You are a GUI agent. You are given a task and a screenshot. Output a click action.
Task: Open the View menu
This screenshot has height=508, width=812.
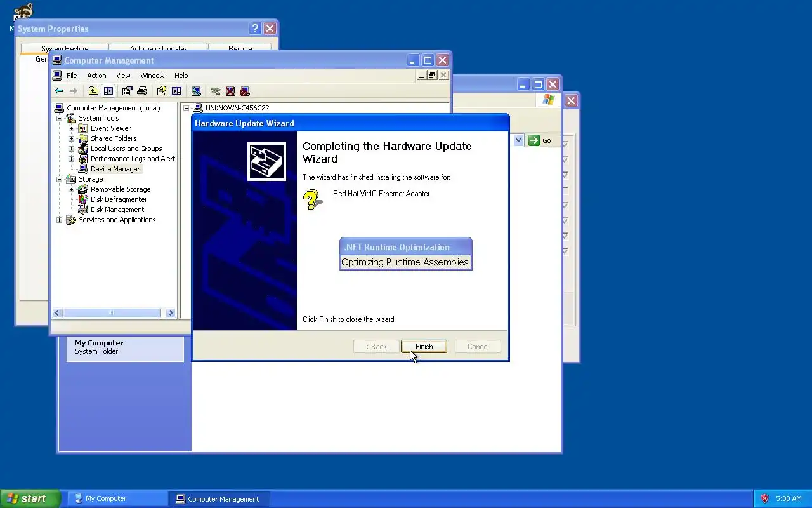point(123,76)
